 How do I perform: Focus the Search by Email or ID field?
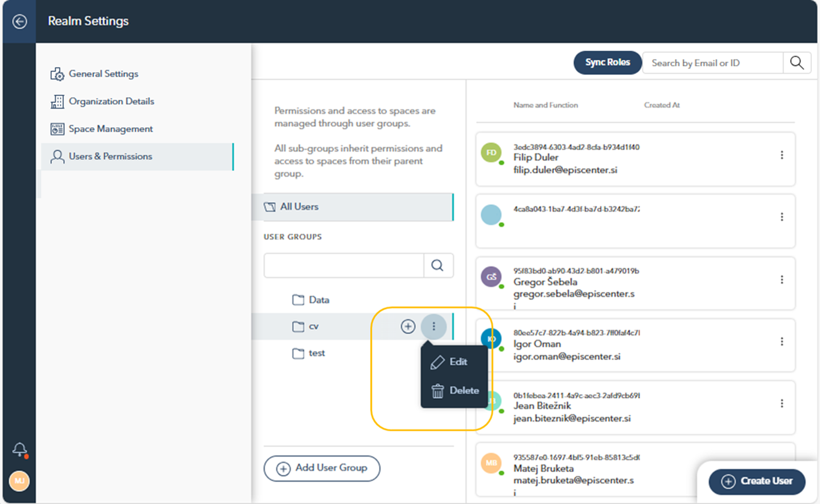712,63
